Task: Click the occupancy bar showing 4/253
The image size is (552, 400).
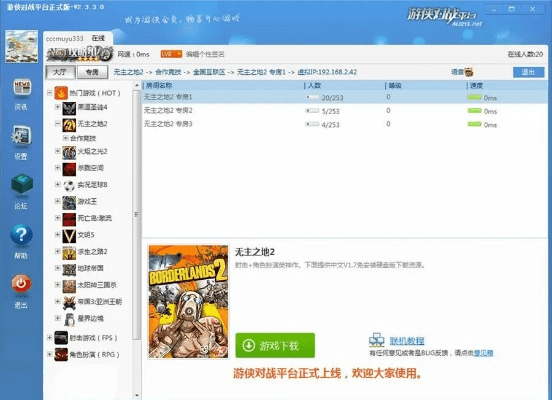Action: click(x=312, y=124)
